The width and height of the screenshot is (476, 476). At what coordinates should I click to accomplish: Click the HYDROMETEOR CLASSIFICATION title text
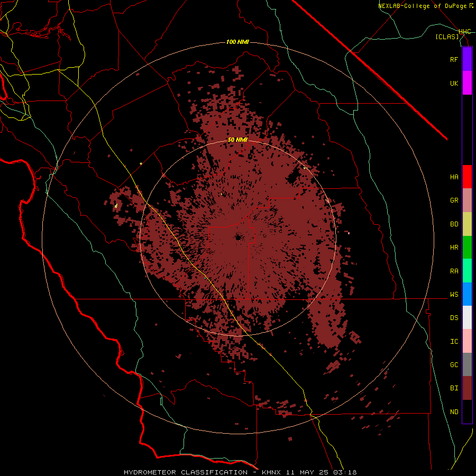186,472
